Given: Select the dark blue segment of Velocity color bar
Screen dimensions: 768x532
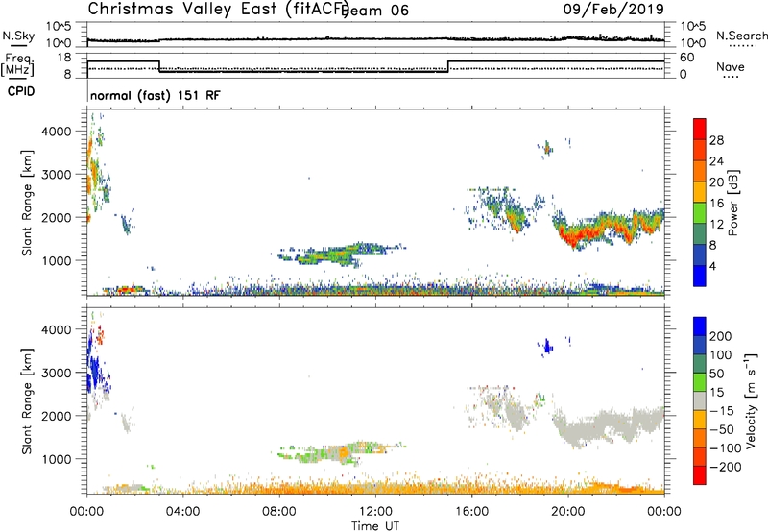Looking at the screenshot, I should (700, 326).
